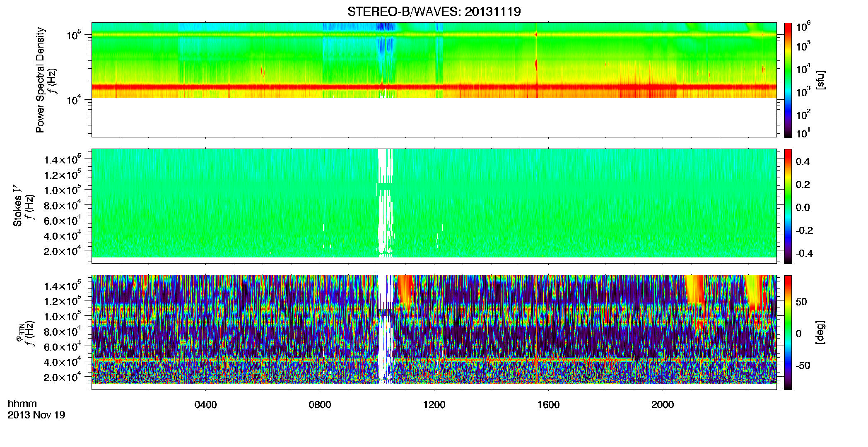Click the 2.0×10^4 tick in Stokes V panel

63,251
